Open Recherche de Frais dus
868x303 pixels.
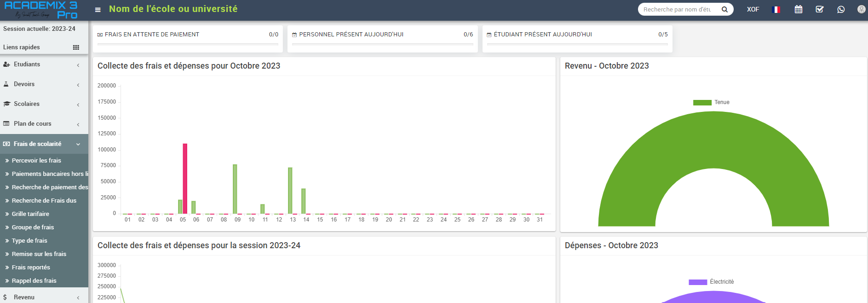[x=44, y=201]
